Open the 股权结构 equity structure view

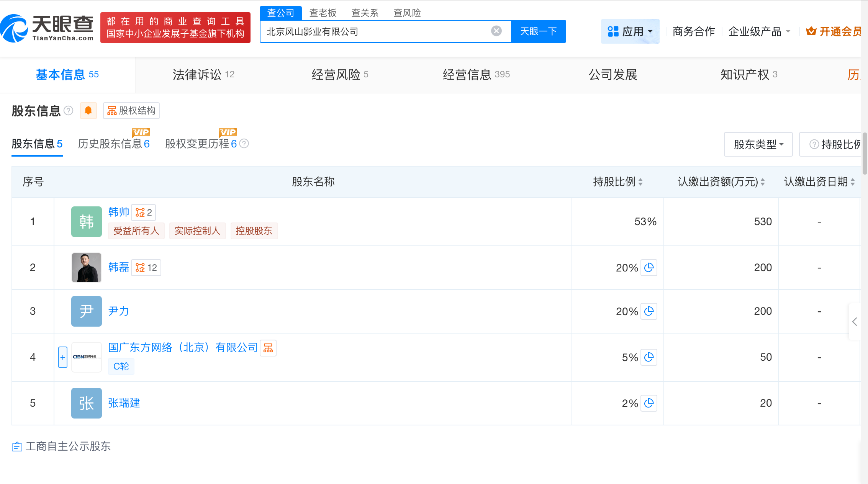[x=131, y=111]
